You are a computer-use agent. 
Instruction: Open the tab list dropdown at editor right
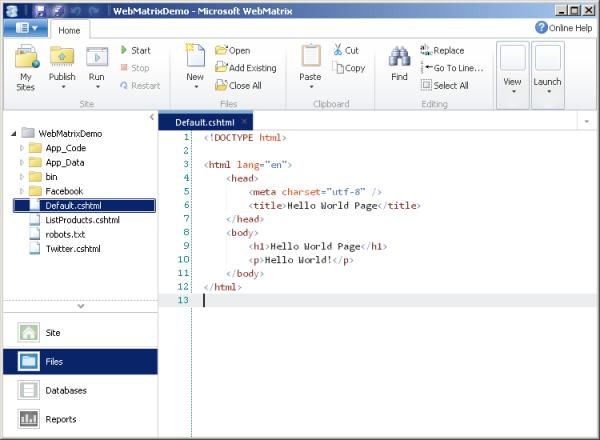click(x=587, y=122)
